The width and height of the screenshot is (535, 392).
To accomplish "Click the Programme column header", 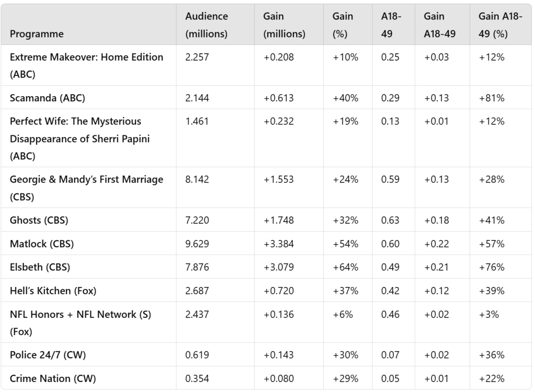I will coord(37,34).
